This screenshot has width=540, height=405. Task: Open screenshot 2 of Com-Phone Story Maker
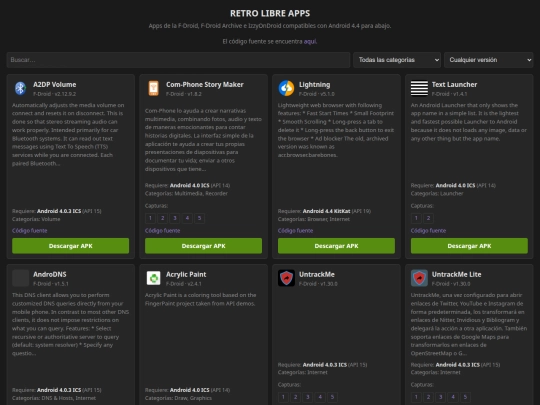click(x=163, y=218)
